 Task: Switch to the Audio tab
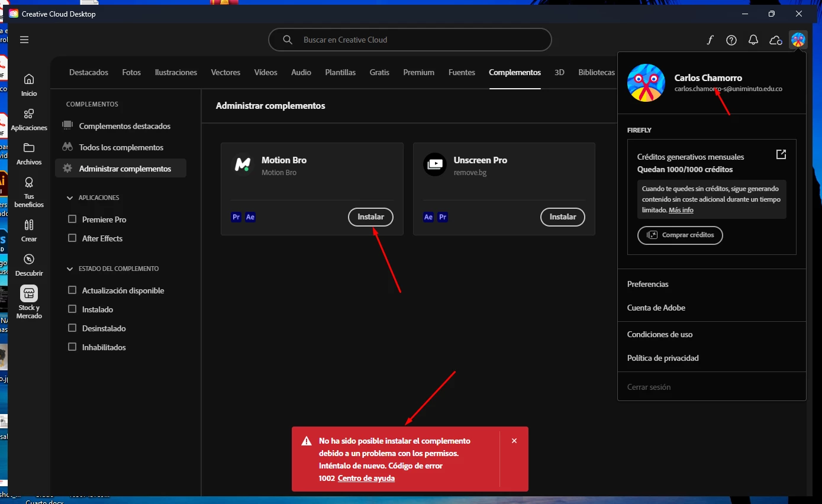pos(301,72)
